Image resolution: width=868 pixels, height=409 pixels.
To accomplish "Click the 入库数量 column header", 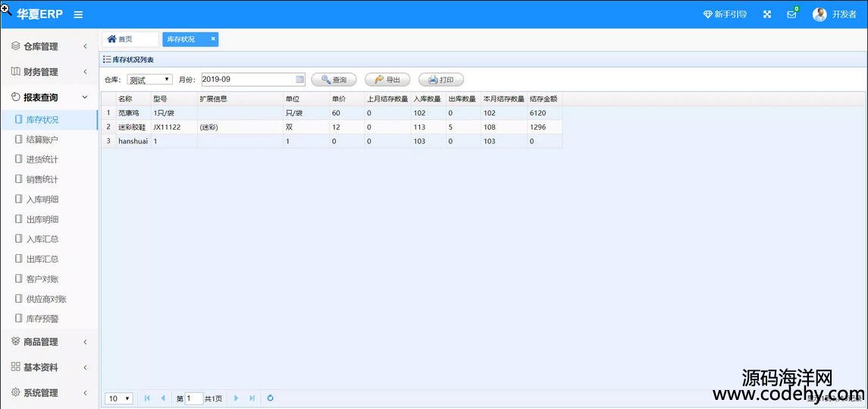I will pos(428,99).
